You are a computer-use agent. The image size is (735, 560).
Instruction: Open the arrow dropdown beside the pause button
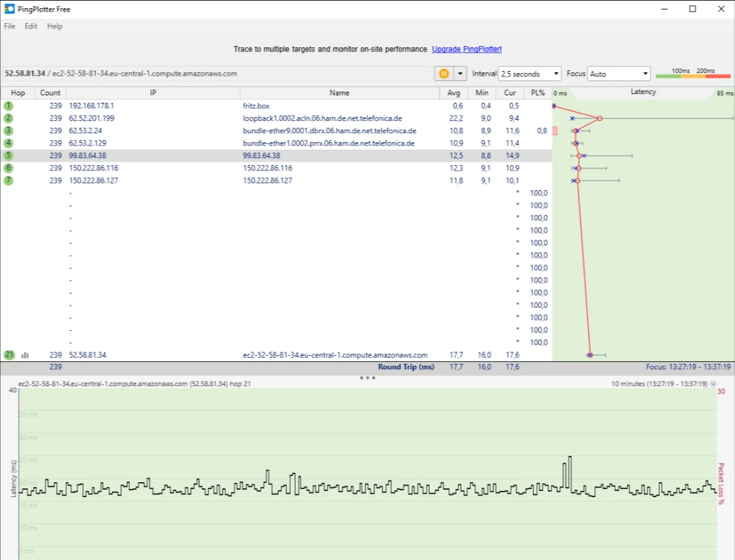tap(460, 74)
